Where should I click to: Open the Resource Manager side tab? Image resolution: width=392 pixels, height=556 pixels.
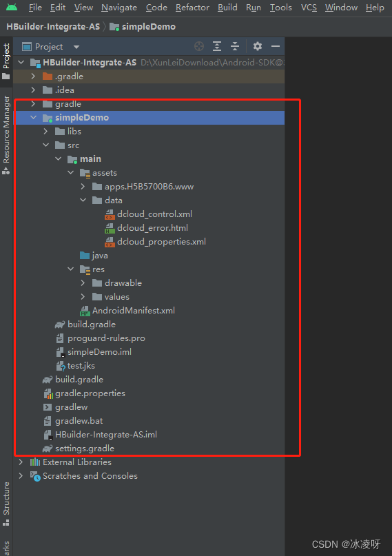6,135
